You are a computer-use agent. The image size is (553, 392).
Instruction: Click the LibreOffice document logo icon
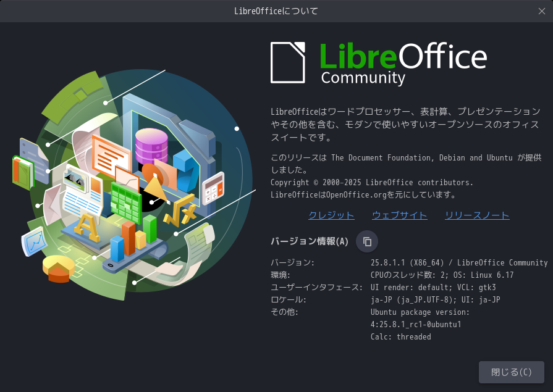point(288,62)
